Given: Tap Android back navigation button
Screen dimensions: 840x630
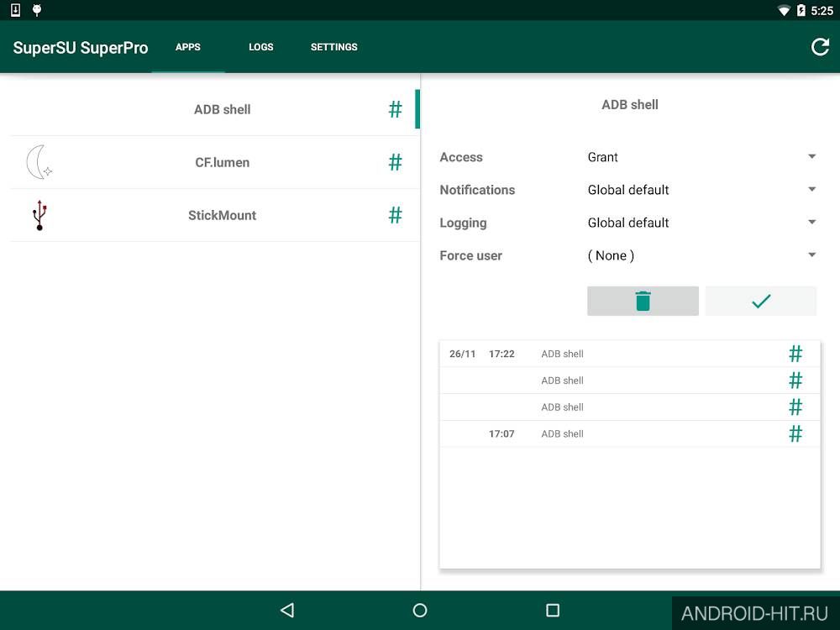Looking at the screenshot, I should click(287, 610).
